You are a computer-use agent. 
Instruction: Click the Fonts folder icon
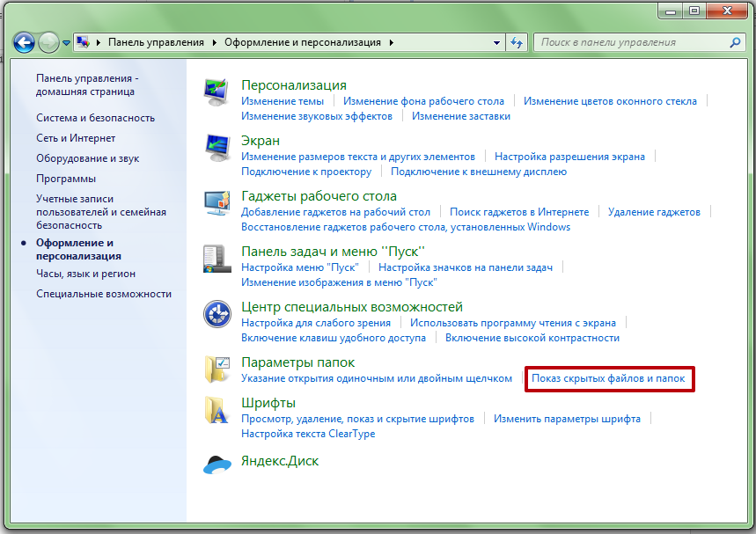pos(216,410)
